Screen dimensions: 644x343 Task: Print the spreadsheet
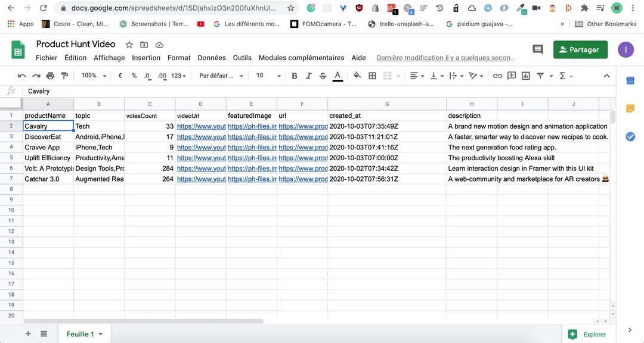pos(50,76)
